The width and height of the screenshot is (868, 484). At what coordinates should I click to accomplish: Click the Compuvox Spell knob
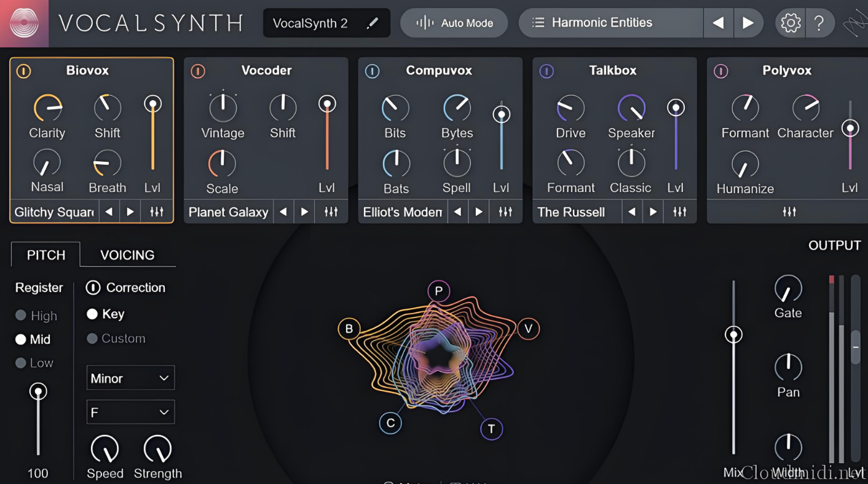click(457, 163)
